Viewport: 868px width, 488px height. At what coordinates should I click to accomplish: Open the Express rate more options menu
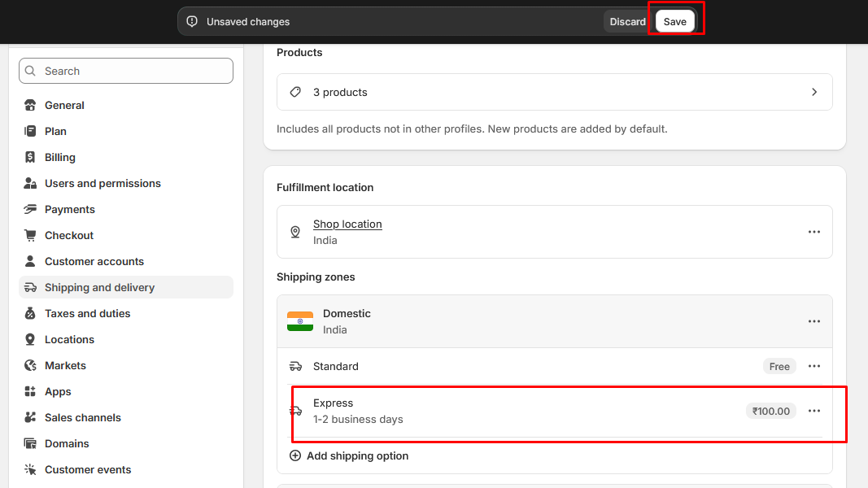pos(814,411)
